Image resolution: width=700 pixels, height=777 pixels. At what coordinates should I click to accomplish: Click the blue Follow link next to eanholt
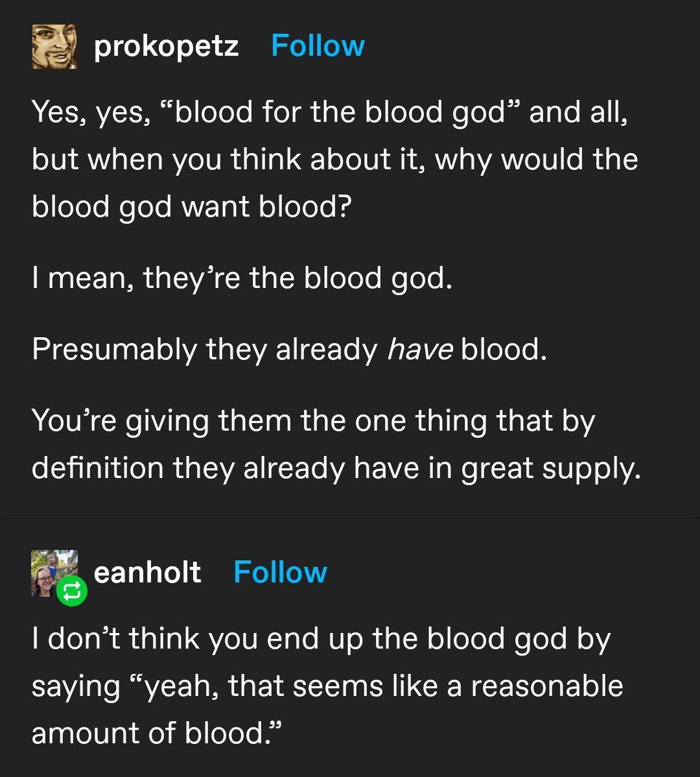click(280, 573)
